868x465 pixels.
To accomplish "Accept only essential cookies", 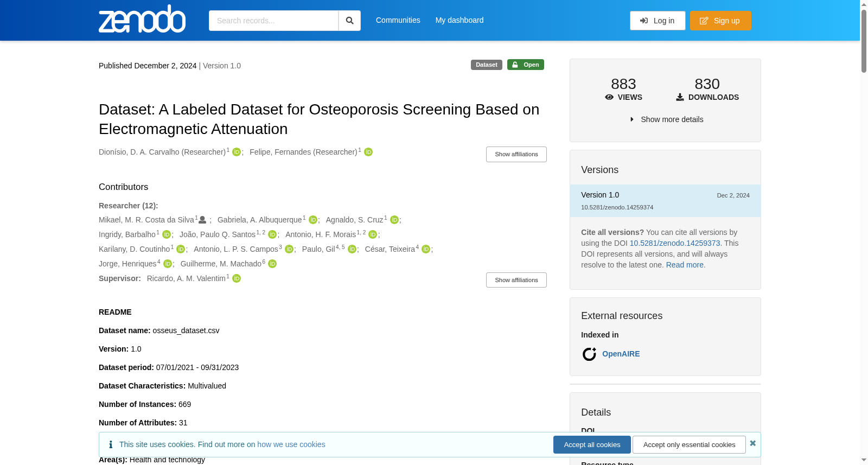I will click(689, 444).
